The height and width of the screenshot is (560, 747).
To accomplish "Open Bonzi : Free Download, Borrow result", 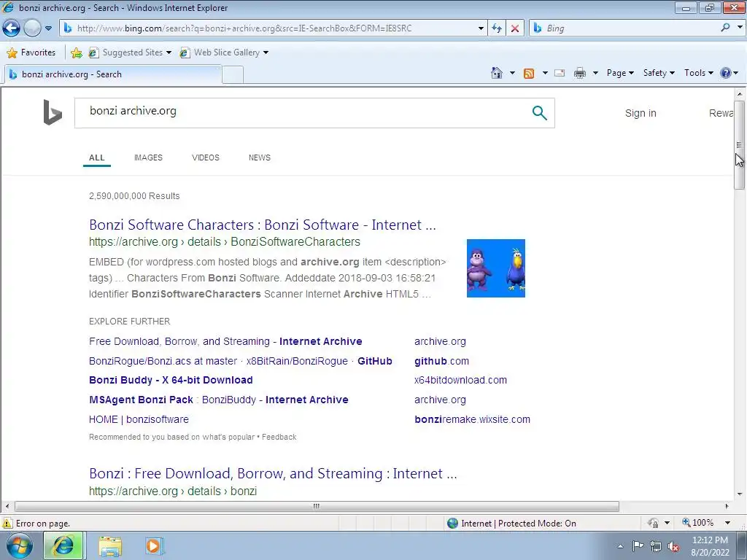I will 273,473.
